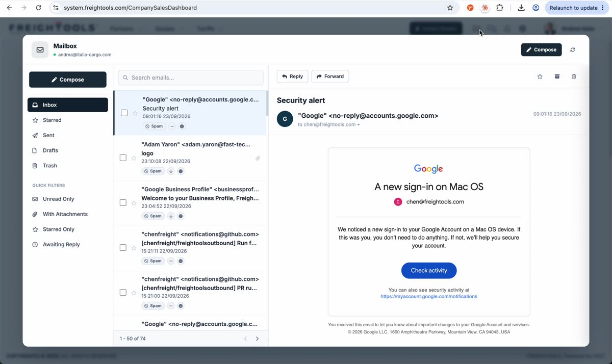Click round dot icon on Adam Yaron email

(x=181, y=171)
